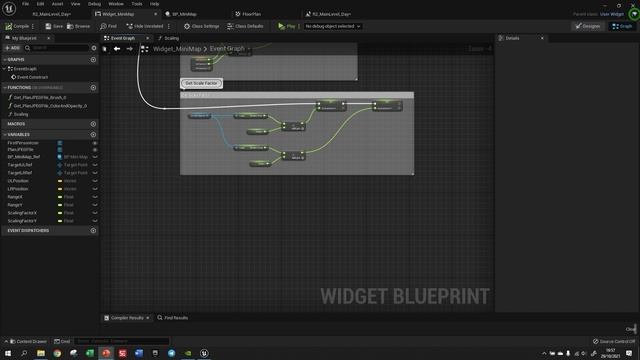This screenshot has height=360, width=640.
Task: Click the Compile button icon
Action: tap(9, 26)
